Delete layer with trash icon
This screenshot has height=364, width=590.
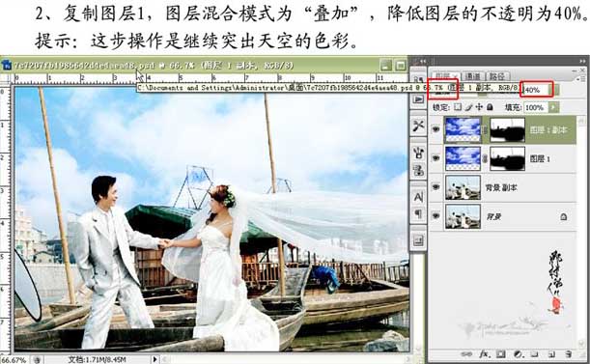569,354
